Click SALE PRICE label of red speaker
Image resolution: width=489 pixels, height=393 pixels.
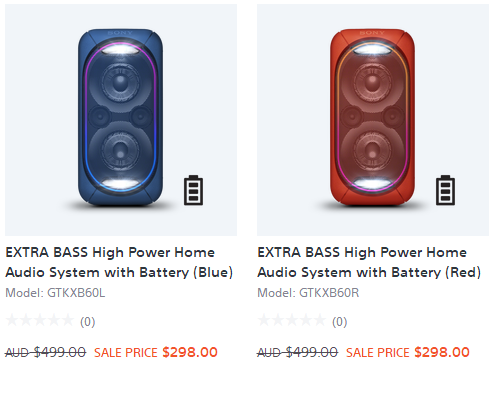(x=378, y=353)
